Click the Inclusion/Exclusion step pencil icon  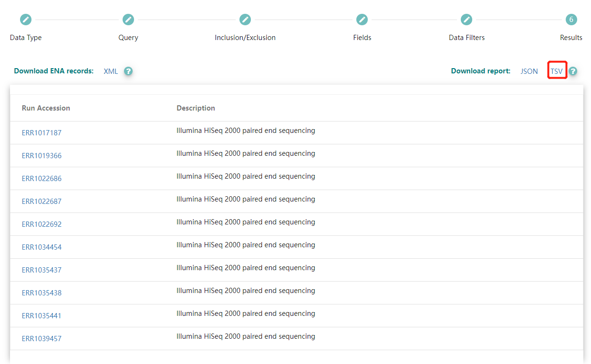point(245,20)
